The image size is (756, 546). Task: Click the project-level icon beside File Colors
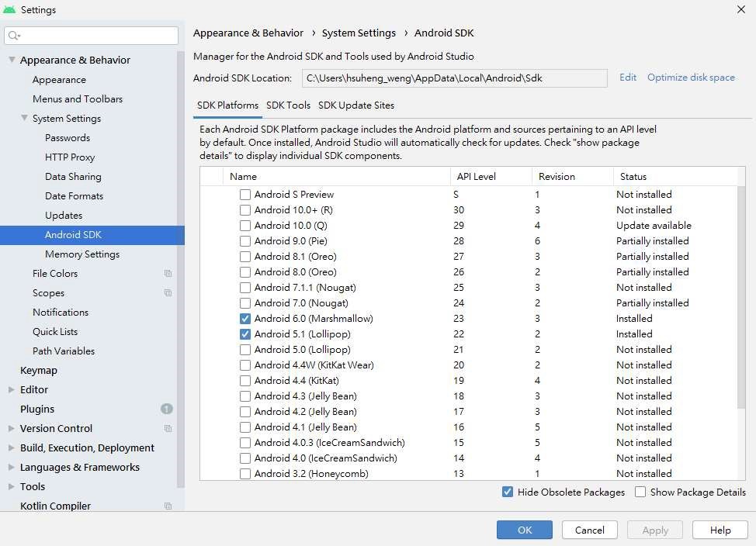168,273
